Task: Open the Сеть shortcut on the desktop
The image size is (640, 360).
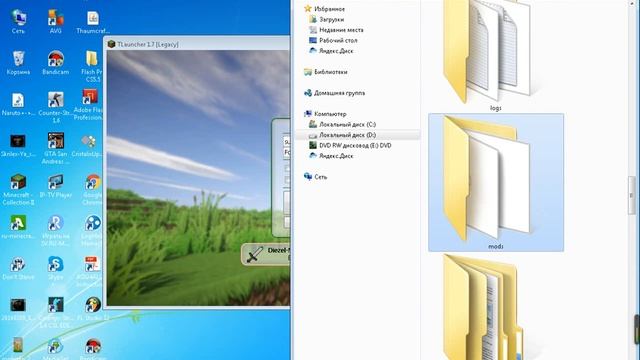Action: point(18,22)
